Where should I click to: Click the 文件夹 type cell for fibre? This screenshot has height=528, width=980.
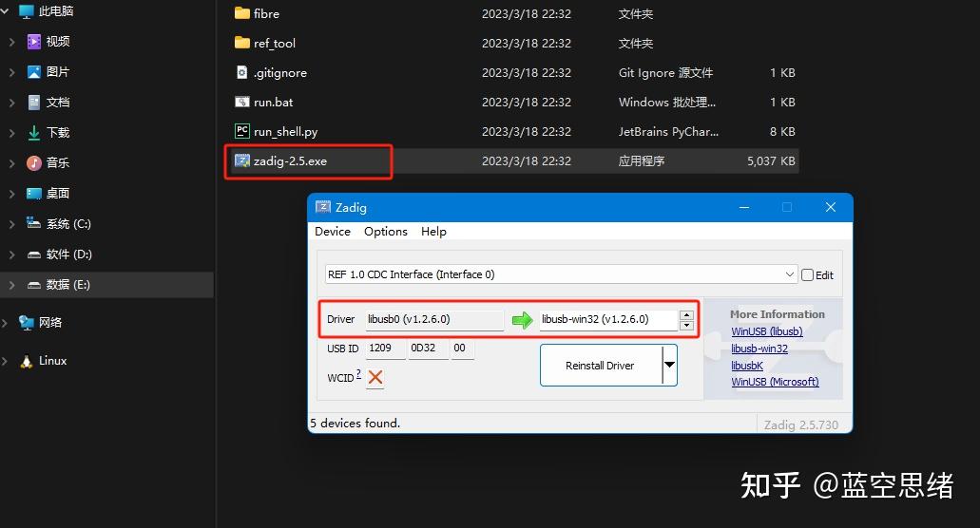click(636, 13)
